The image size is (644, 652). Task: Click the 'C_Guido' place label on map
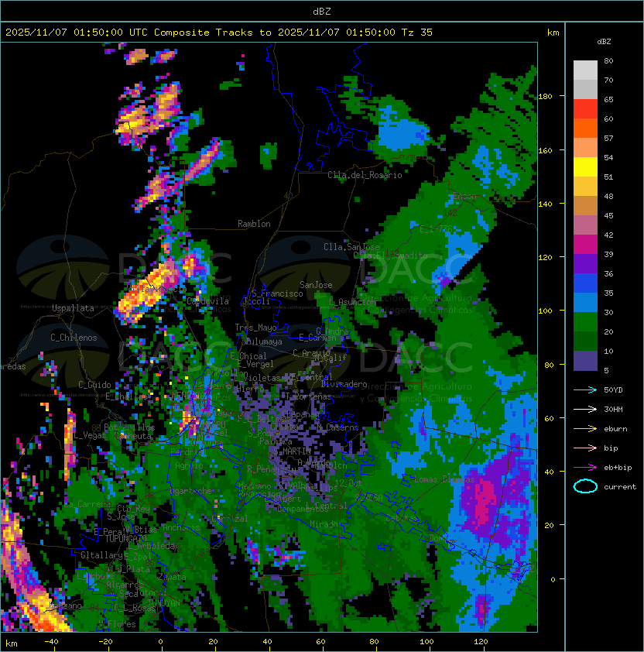coord(94,385)
